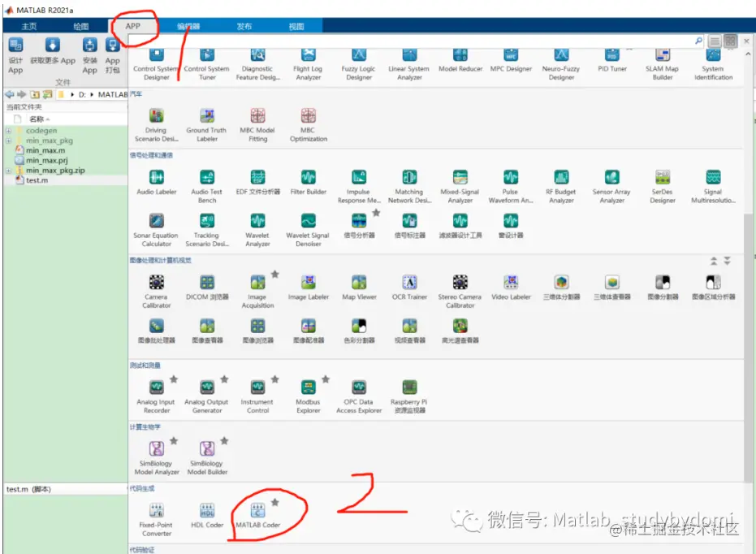
Task: Open the 信号分析器 app
Action: [359, 227]
